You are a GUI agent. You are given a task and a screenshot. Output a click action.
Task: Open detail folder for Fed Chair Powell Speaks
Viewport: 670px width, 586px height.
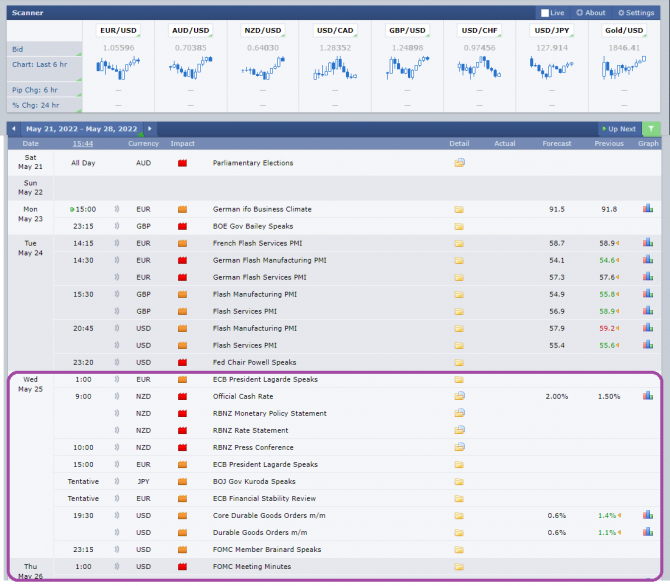[459, 362]
